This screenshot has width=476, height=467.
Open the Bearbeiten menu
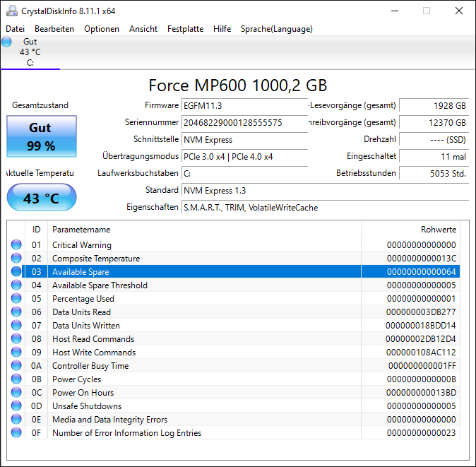click(x=54, y=29)
